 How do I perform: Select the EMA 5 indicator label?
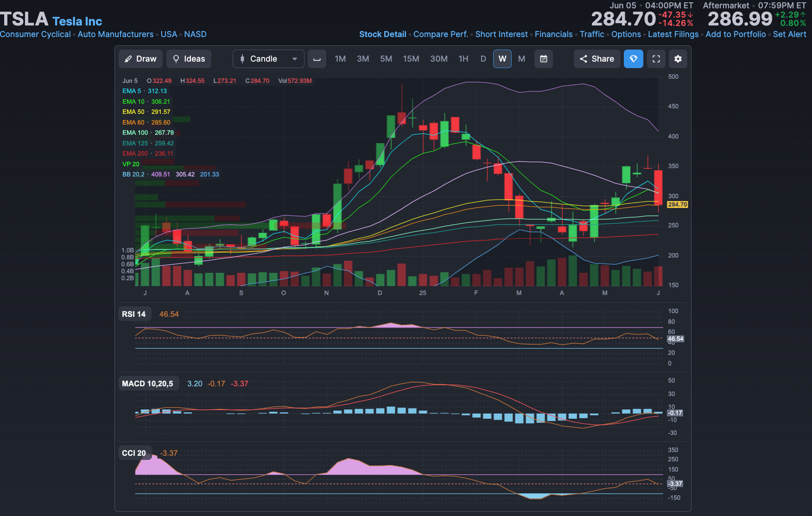tap(132, 91)
